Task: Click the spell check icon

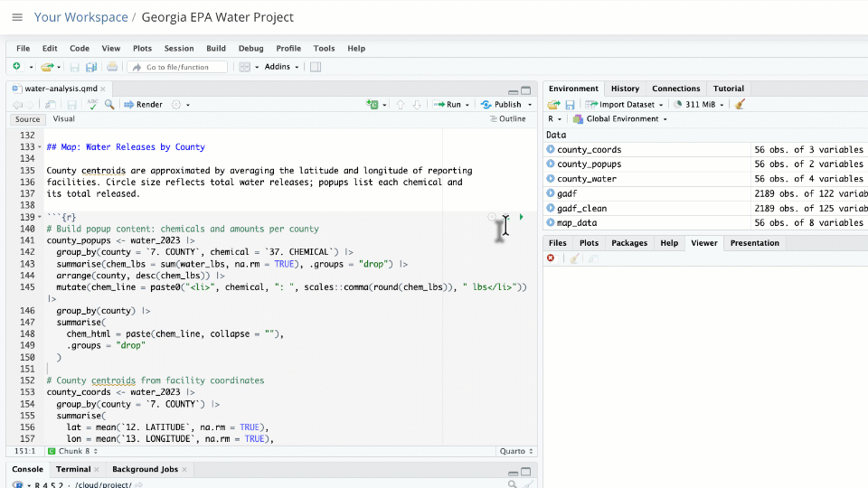Action: click(x=92, y=105)
